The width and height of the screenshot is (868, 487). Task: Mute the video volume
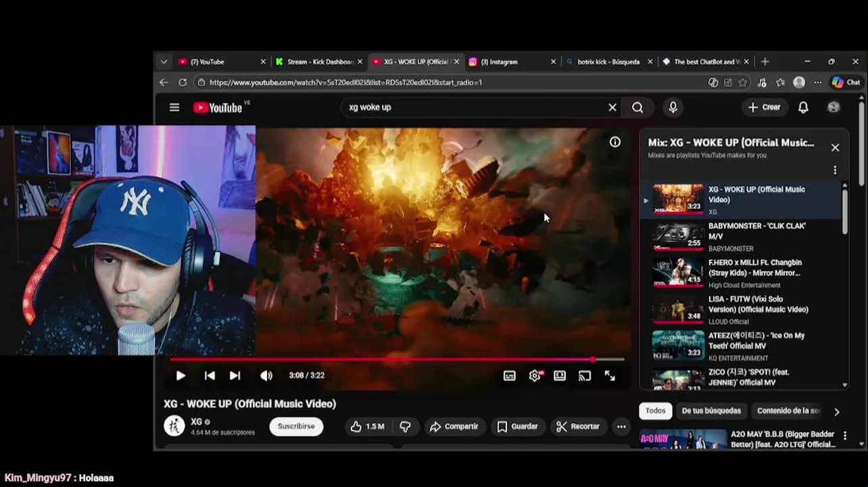tap(266, 375)
